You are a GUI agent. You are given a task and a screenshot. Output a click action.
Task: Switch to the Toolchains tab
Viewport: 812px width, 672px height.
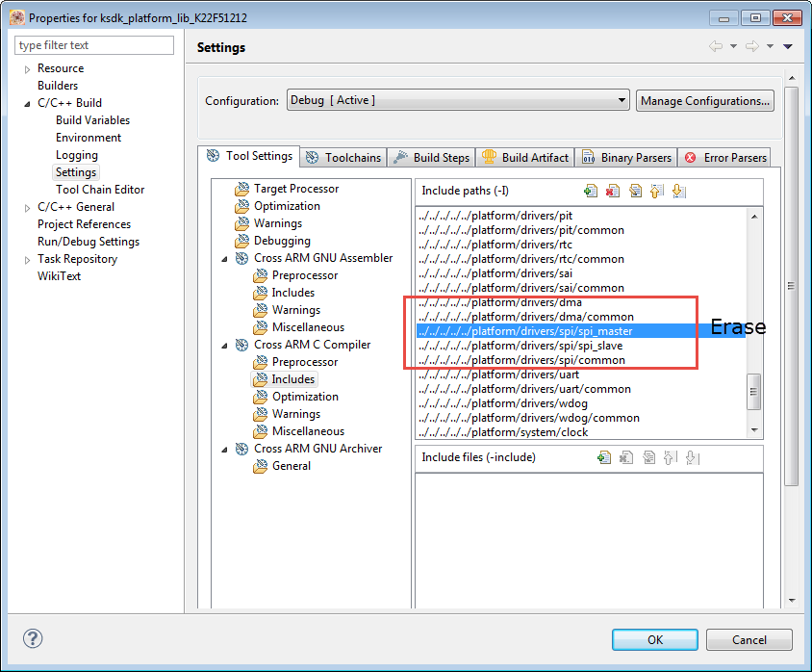pyautogui.click(x=343, y=158)
